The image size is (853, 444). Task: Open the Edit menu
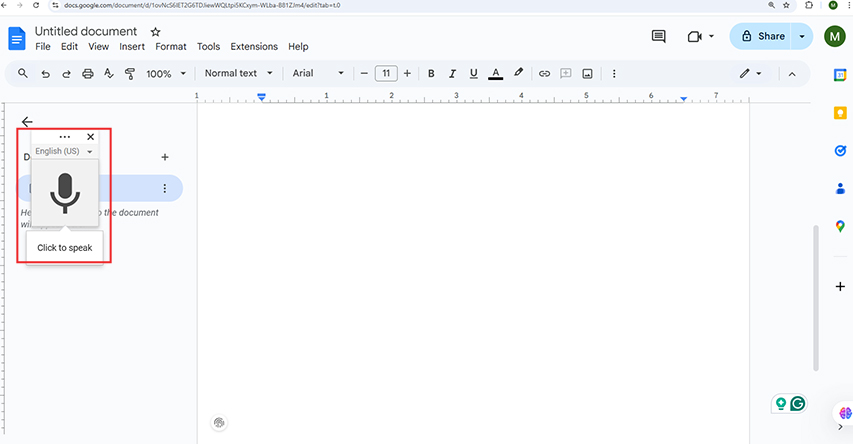69,47
